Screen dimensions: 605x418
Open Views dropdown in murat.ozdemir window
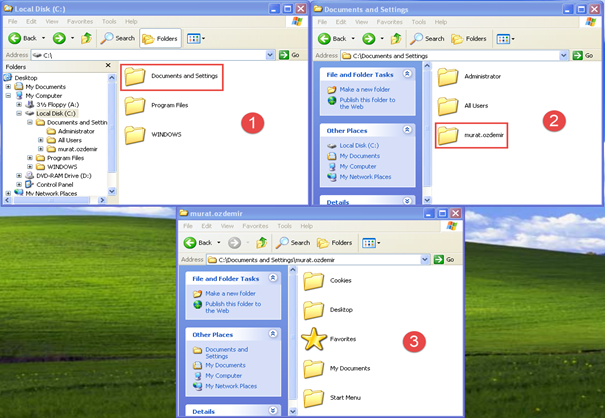tap(371, 243)
